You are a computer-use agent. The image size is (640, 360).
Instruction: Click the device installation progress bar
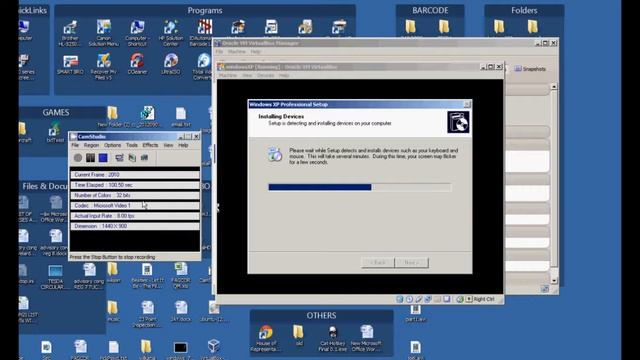(360, 187)
